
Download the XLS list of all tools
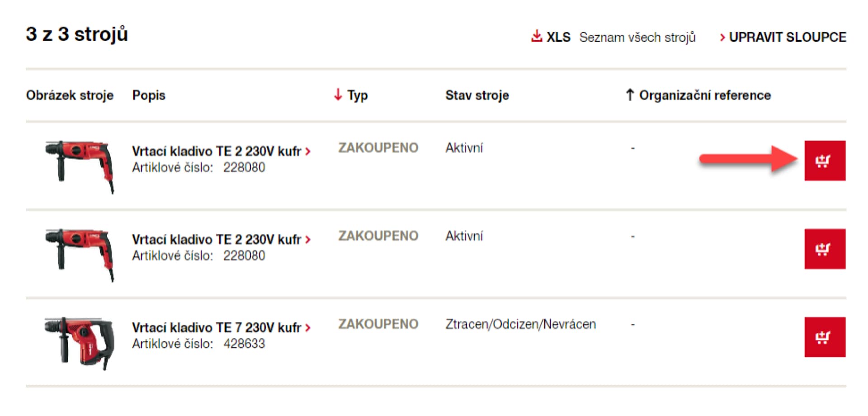coord(551,37)
